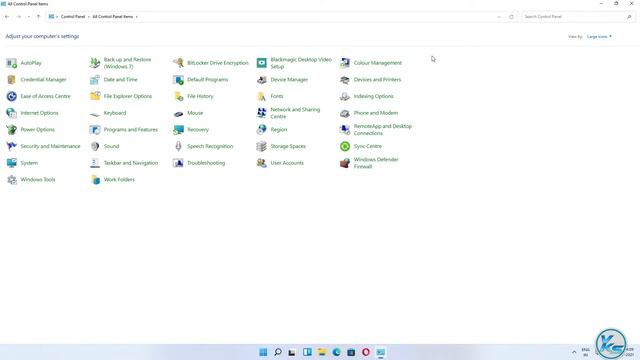This screenshot has height=360, width=640.
Task: Open the Windows Start button
Action: coord(263,352)
